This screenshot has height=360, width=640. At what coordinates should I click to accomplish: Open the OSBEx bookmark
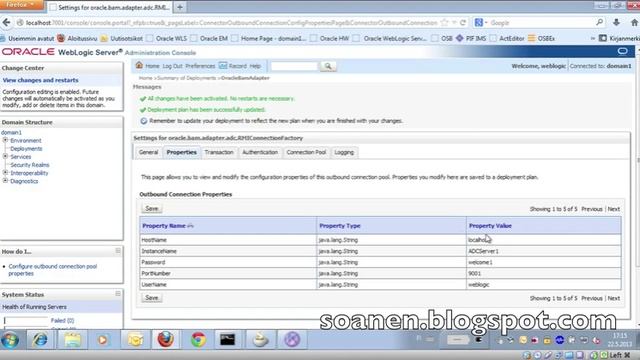click(541, 38)
